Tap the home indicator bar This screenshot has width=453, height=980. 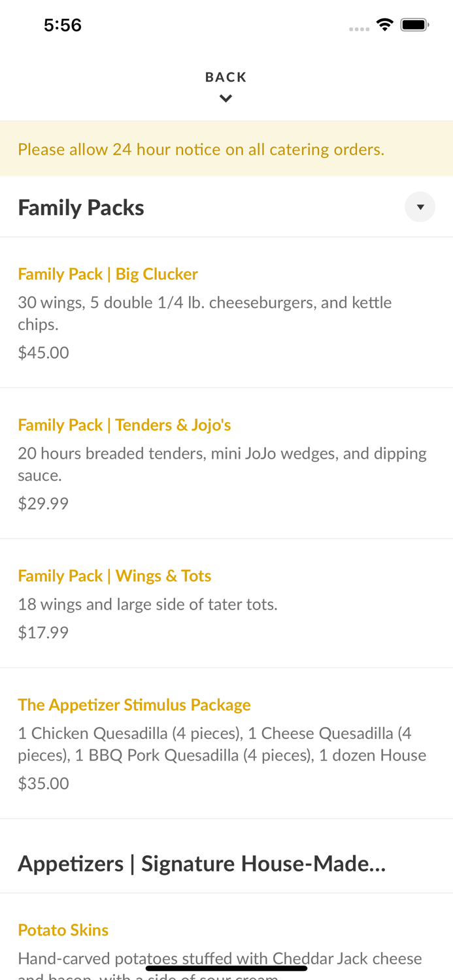[x=226, y=968]
